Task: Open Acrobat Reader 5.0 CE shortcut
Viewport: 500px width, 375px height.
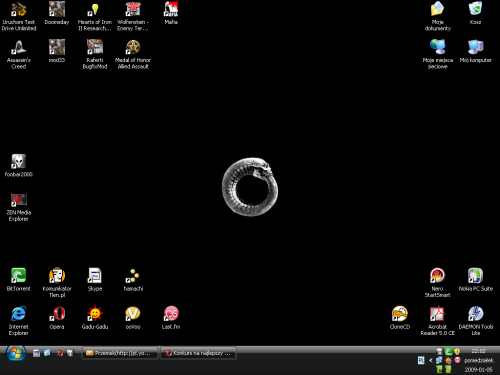Action: [437, 321]
